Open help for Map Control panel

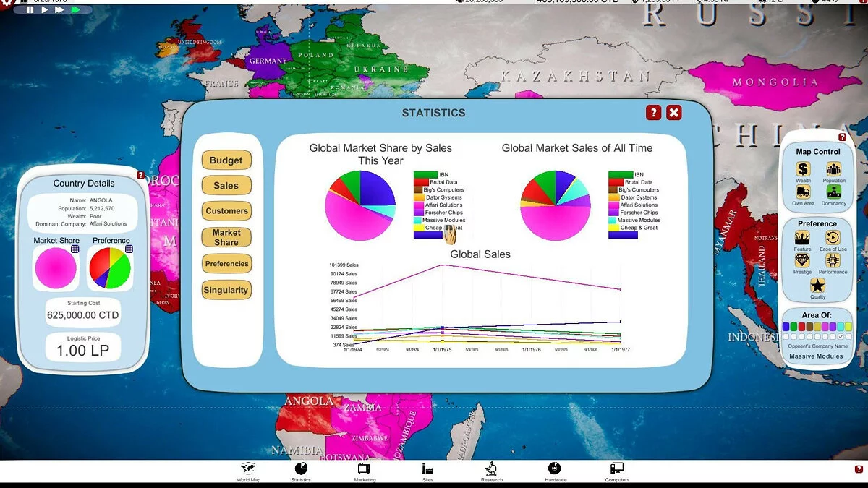tap(842, 137)
